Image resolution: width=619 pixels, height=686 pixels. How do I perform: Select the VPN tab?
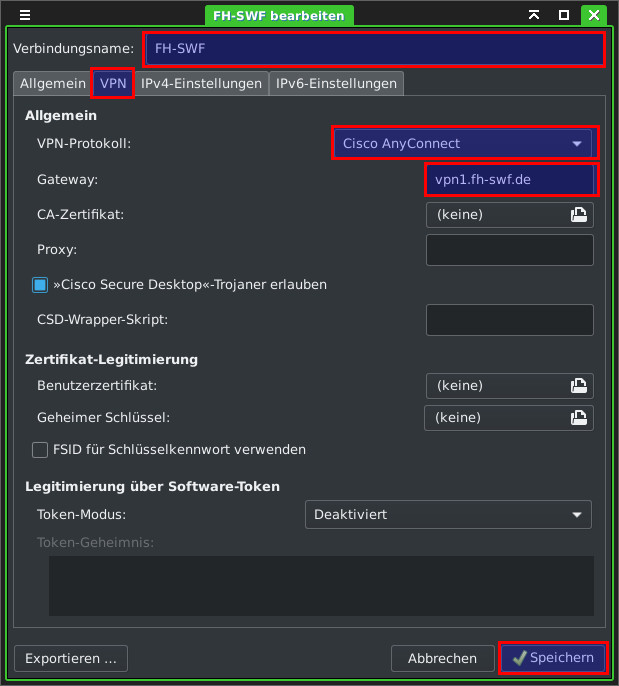(113, 84)
